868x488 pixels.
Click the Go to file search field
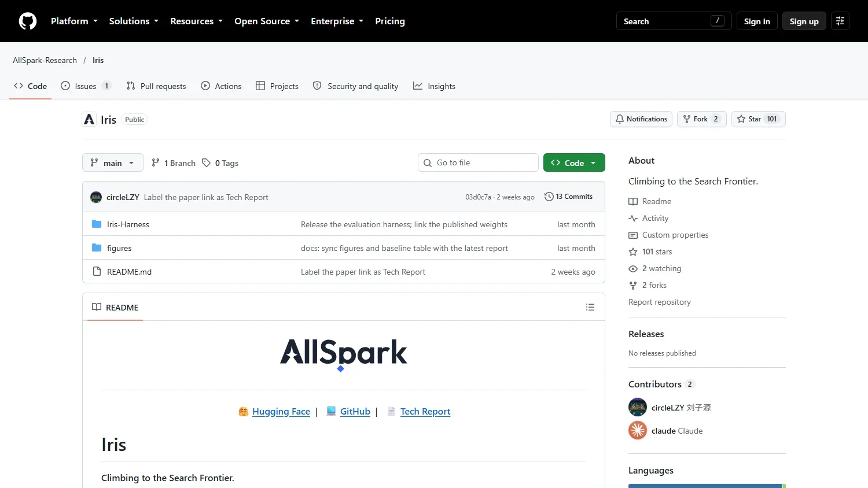coord(478,162)
